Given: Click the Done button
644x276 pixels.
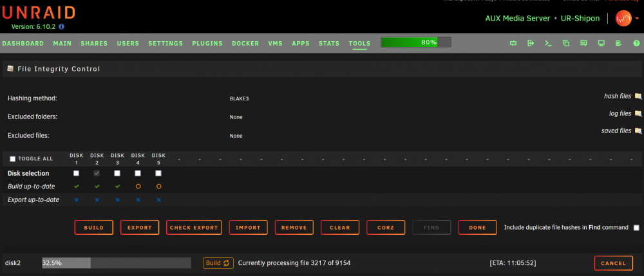Looking at the screenshot, I should [x=477, y=228].
